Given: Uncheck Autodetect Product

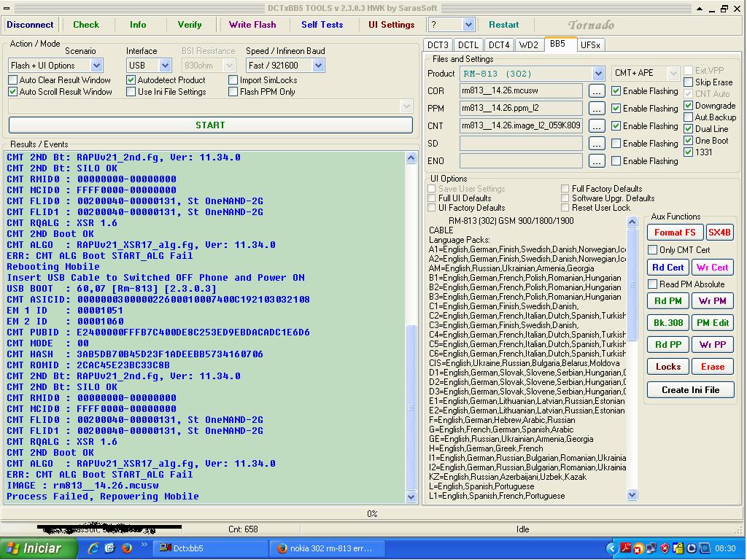Looking at the screenshot, I should click(x=131, y=80).
